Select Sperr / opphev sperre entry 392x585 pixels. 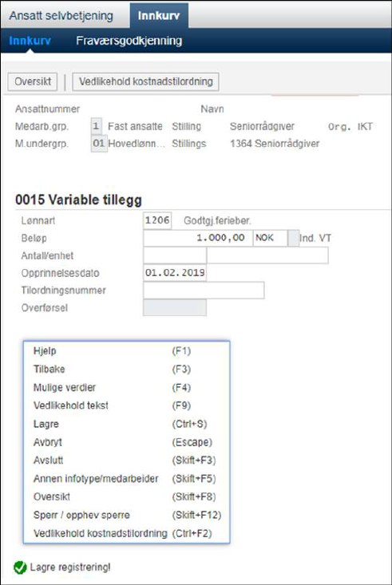tap(127, 515)
